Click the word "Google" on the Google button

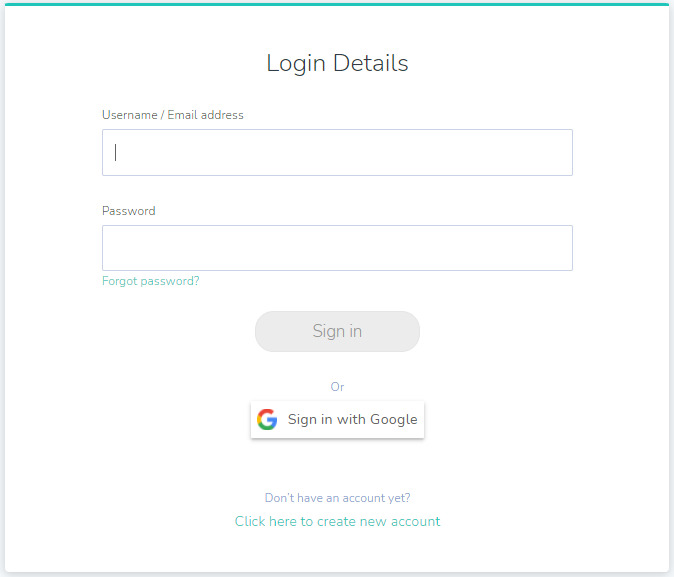click(394, 420)
